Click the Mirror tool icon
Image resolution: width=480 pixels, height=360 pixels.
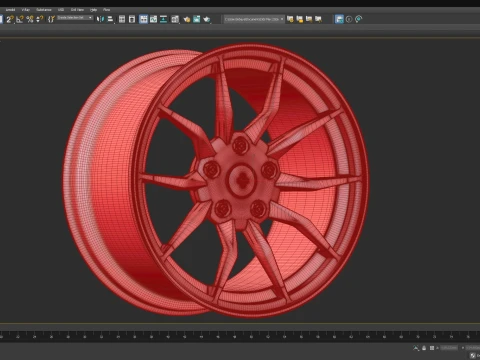pyautogui.click(x=100, y=19)
